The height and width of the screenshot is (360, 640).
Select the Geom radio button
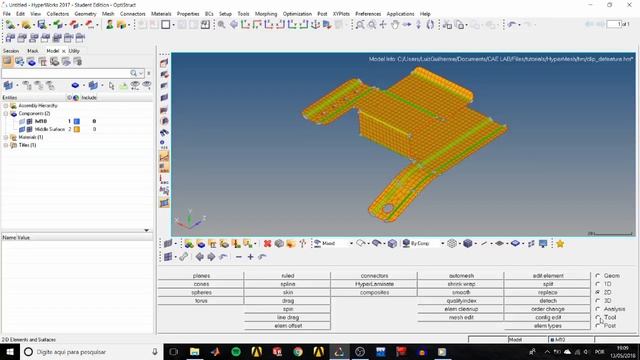coord(598,276)
